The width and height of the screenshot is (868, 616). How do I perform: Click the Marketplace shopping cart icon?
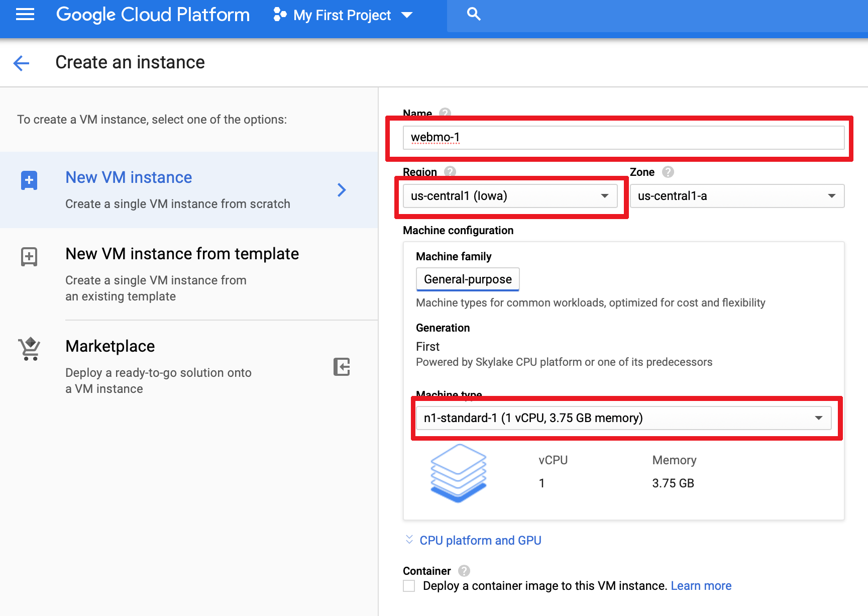tap(30, 349)
